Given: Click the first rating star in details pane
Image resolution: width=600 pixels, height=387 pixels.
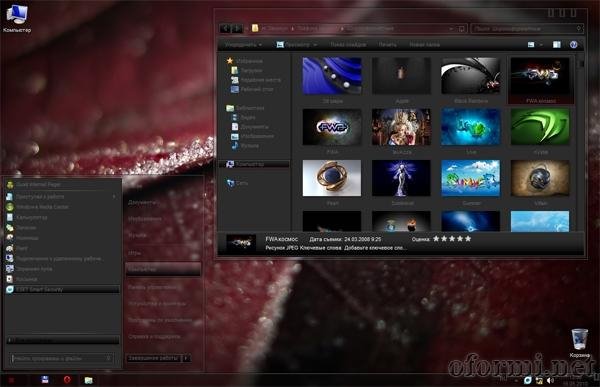Looking at the screenshot, I should click(436, 239).
